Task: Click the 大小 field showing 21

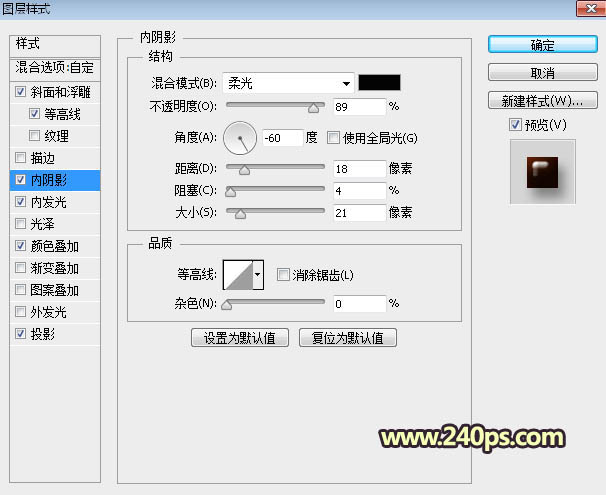Action: click(359, 213)
